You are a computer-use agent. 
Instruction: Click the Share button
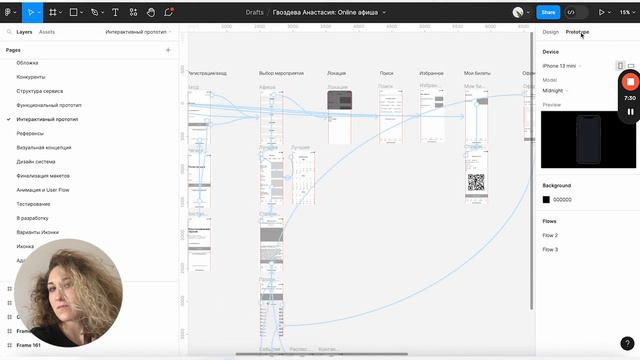click(x=548, y=12)
